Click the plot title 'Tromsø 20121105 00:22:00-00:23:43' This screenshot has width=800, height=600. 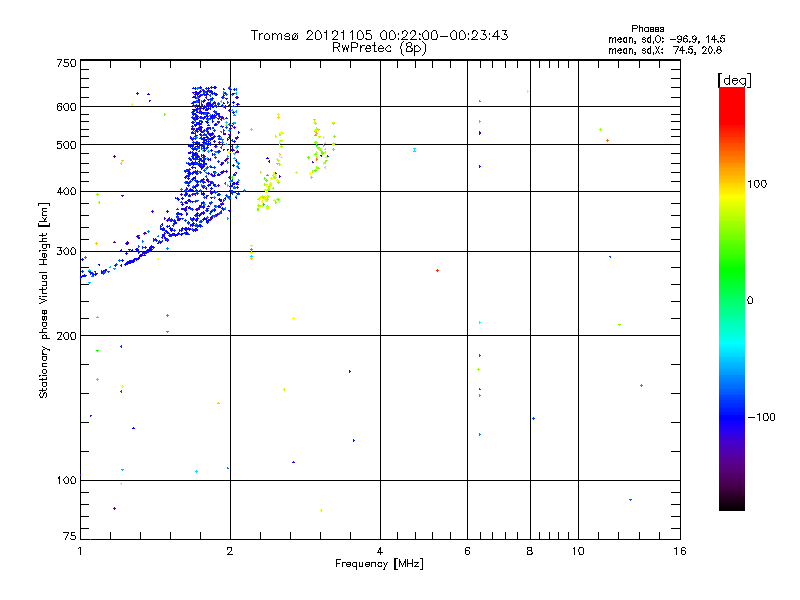[379, 35]
